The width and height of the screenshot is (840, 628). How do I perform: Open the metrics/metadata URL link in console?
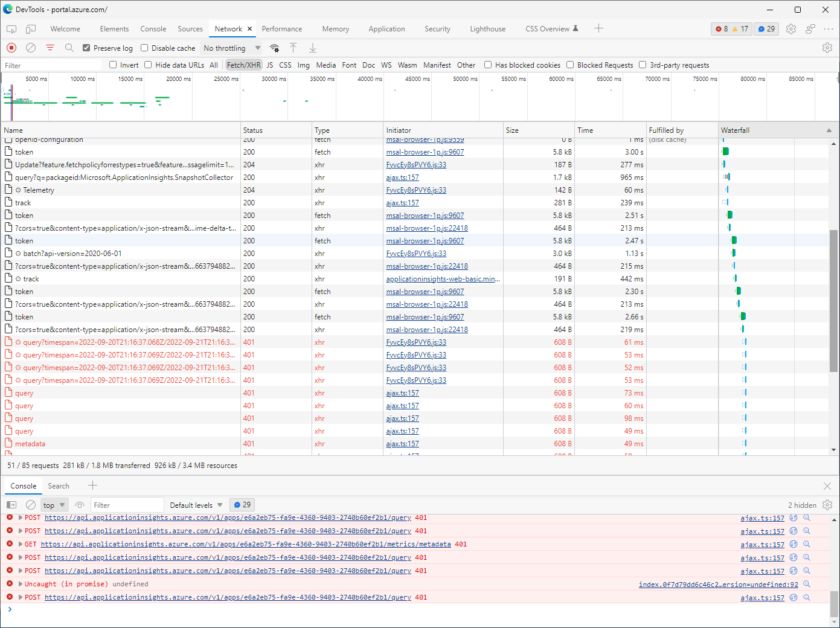click(x=246, y=544)
